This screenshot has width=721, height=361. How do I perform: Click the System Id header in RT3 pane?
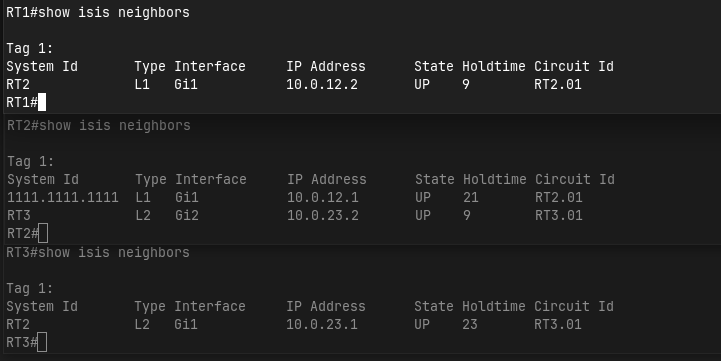point(42,306)
